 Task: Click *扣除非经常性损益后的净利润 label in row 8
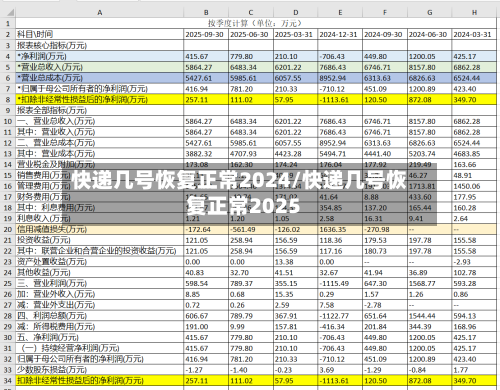pos(82,99)
